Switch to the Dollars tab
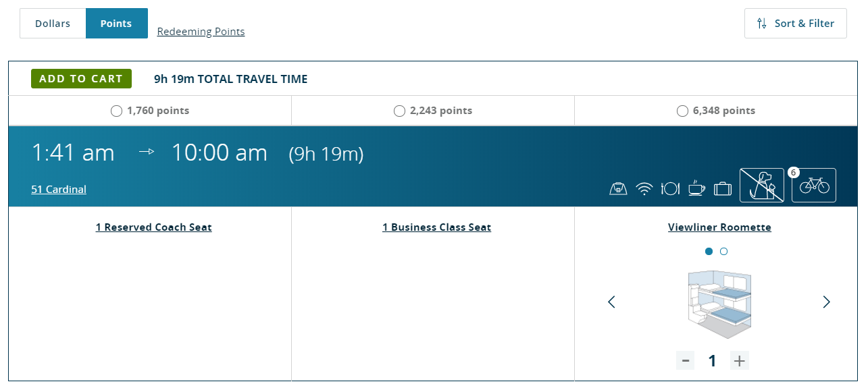868x388 pixels. (x=53, y=24)
